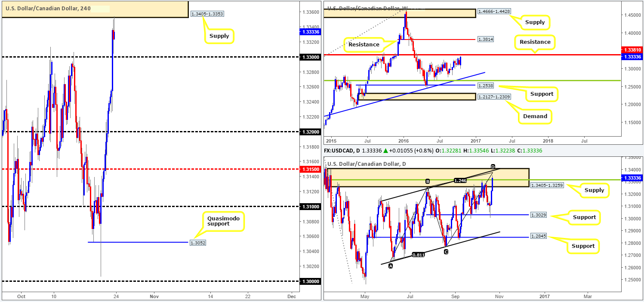Click the harmonic point C marker
The width and height of the screenshot is (644, 302).
coord(446,252)
